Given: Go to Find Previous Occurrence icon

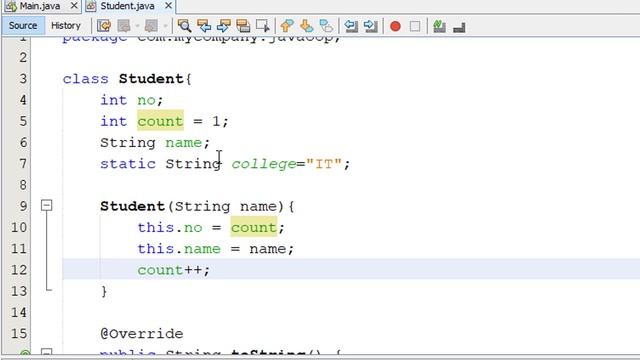Looking at the screenshot, I should 204,26.
